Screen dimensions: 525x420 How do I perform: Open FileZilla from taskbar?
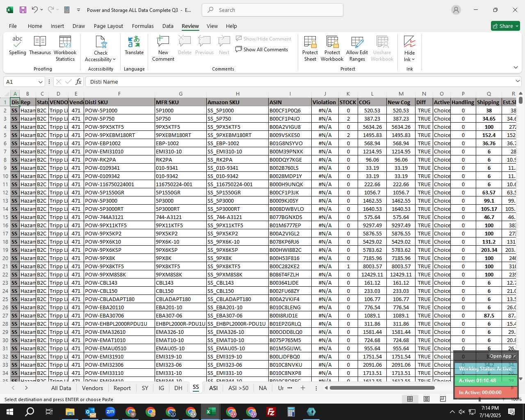click(x=271, y=412)
